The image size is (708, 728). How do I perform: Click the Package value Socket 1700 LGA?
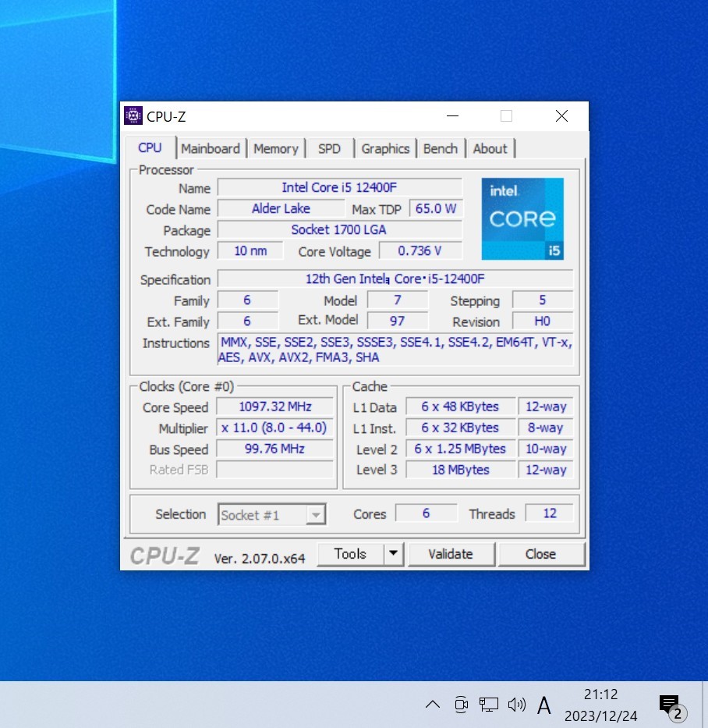(x=340, y=230)
